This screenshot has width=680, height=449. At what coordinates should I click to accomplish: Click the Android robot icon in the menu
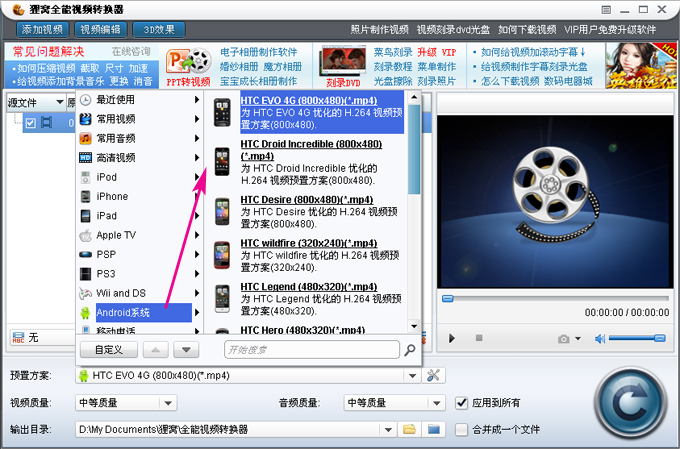(85, 312)
